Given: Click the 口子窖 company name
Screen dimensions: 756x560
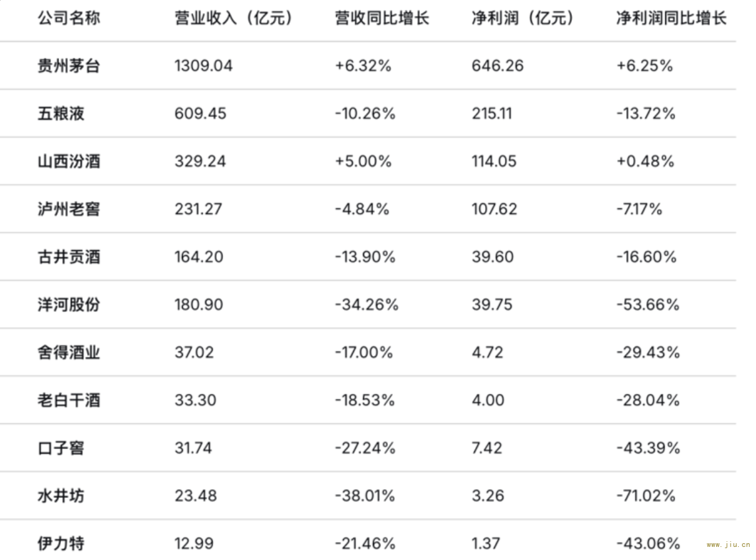Looking at the screenshot, I should [x=61, y=448].
